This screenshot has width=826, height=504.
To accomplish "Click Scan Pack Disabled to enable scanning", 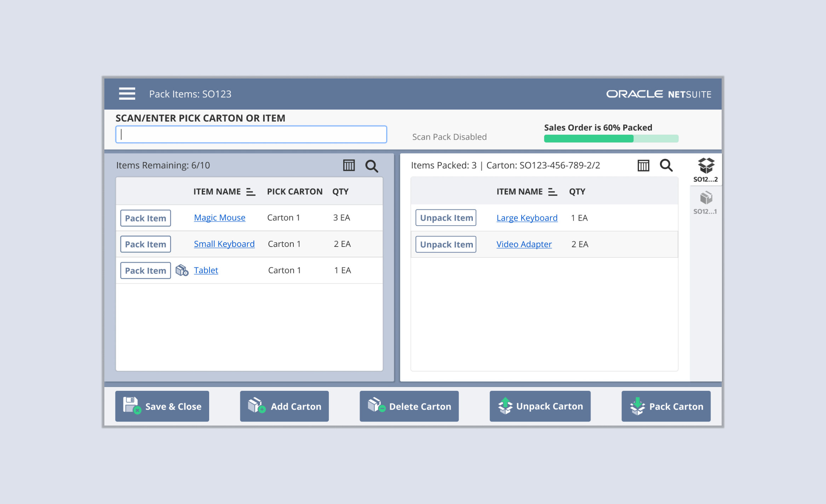I will click(x=449, y=137).
